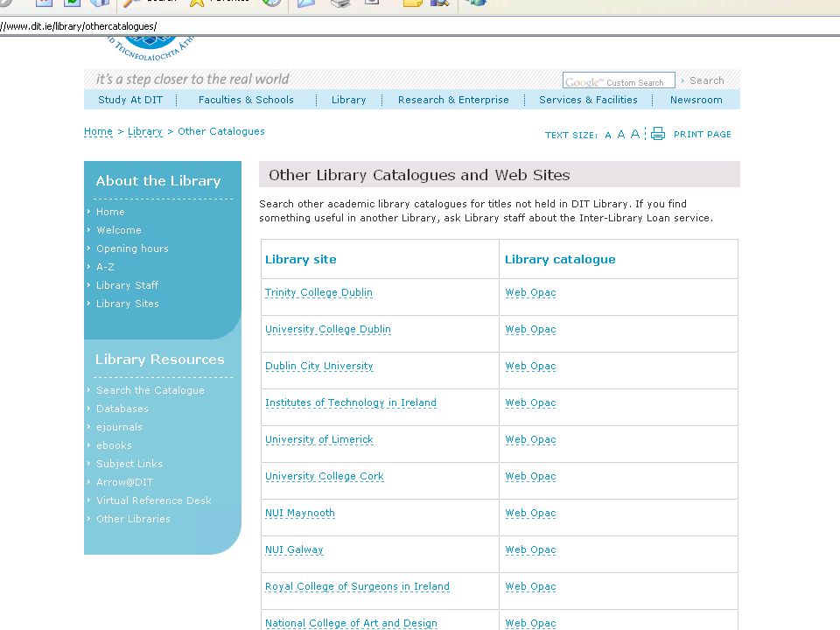Image resolution: width=840 pixels, height=630 pixels.
Task: Select the medium text size A
Action: [621, 135]
